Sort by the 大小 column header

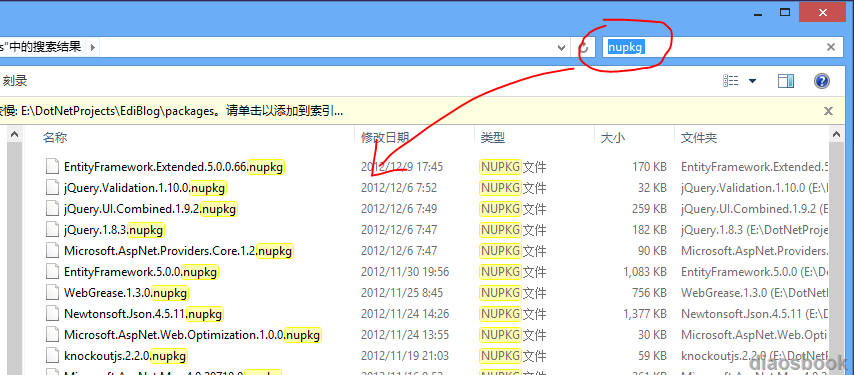click(613, 138)
